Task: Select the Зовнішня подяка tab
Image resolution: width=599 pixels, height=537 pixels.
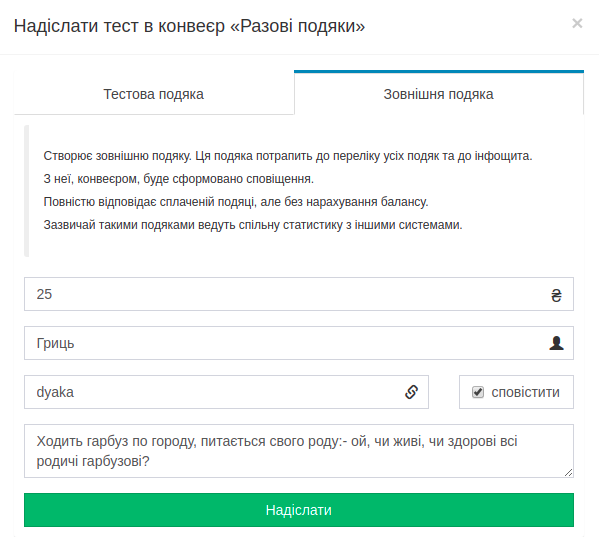Action: point(439,94)
